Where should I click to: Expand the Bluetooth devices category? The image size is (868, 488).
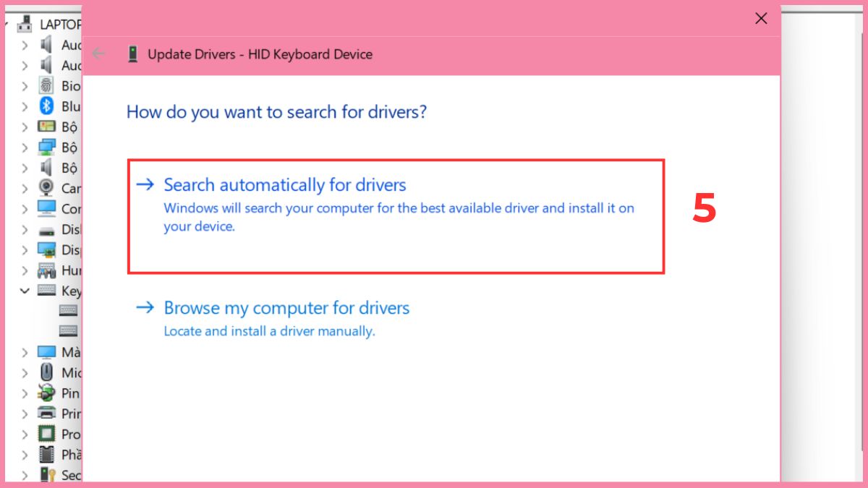(25, 106)
